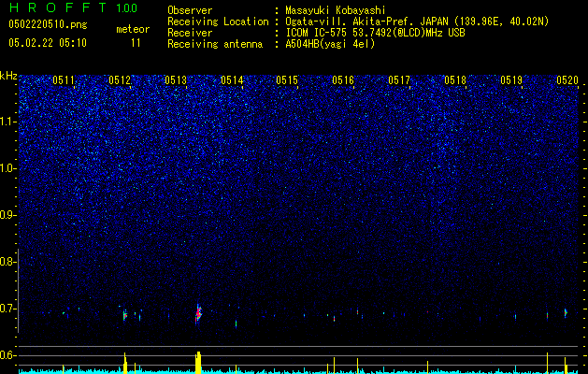The image size is (588, 374).
Task: Click the bright red meteor echo near 0513
Action: point(198,313)
